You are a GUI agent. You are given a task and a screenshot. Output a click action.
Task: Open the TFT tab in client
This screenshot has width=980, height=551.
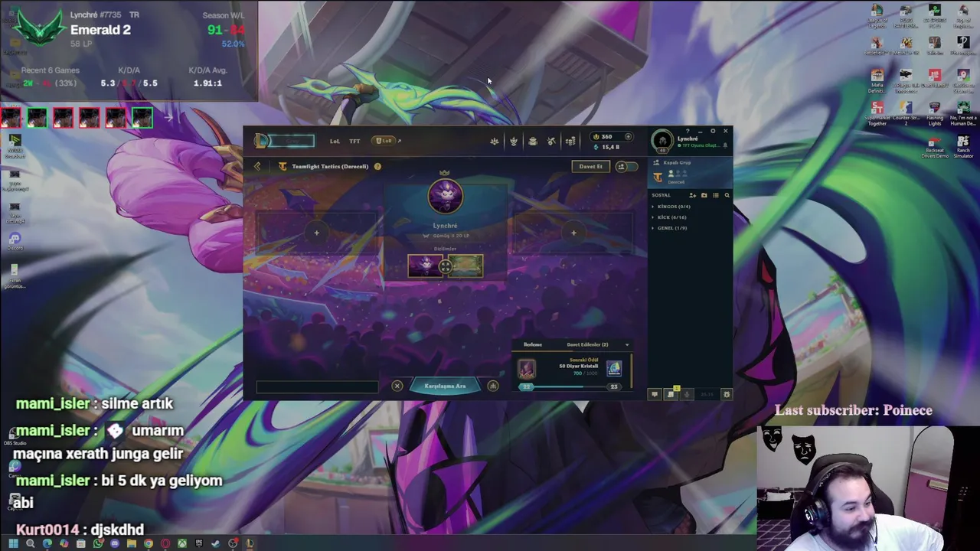click(354, 141)
